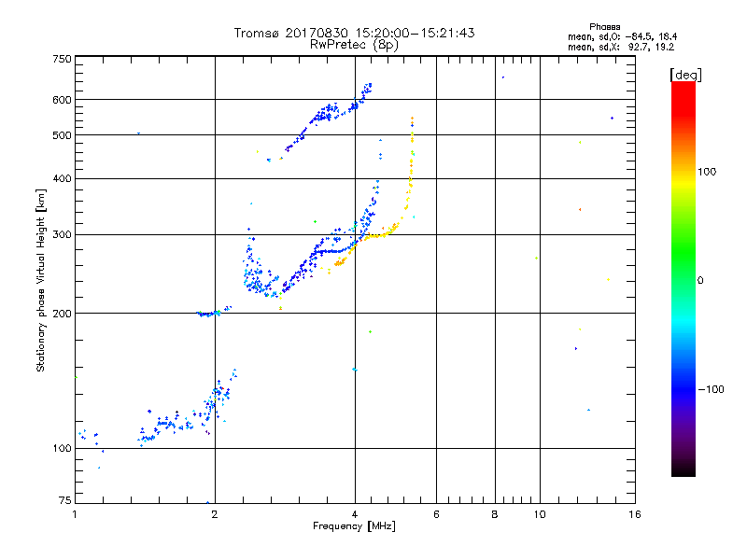Click the black bottom of the colorbar

(x=684, y=470)
